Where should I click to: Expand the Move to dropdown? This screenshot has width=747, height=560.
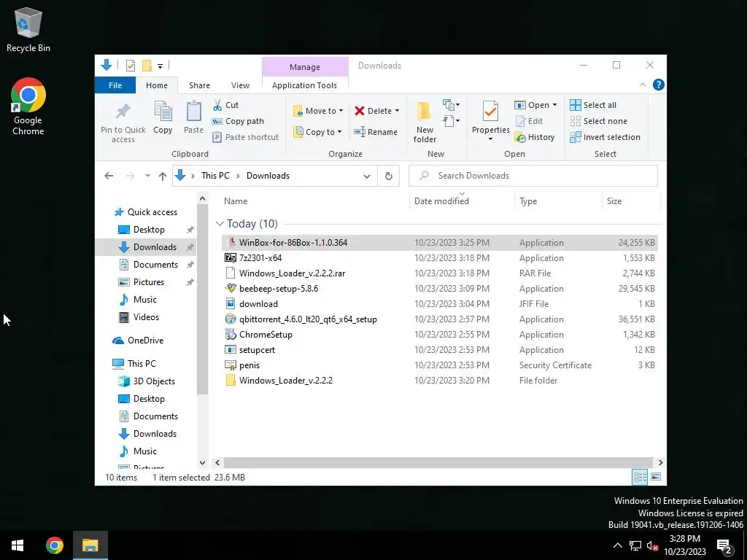pyautogui.click(x=341, y=111)
